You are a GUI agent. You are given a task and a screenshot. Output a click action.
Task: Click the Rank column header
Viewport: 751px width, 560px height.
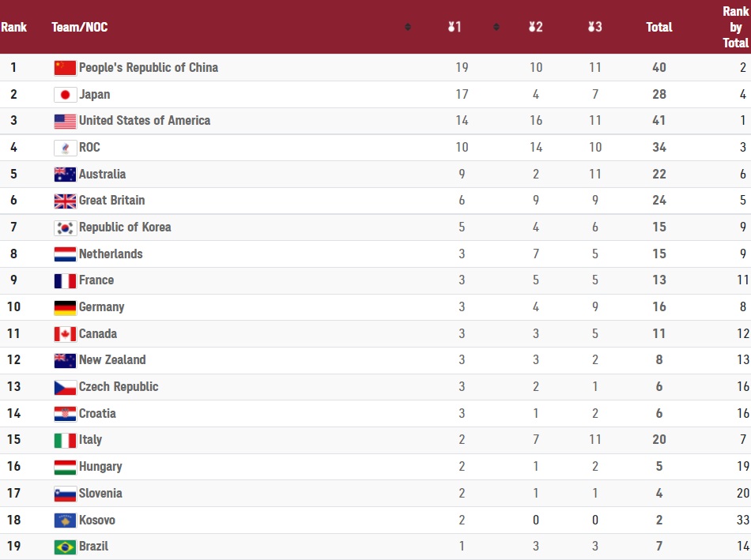tap(14, 27)
